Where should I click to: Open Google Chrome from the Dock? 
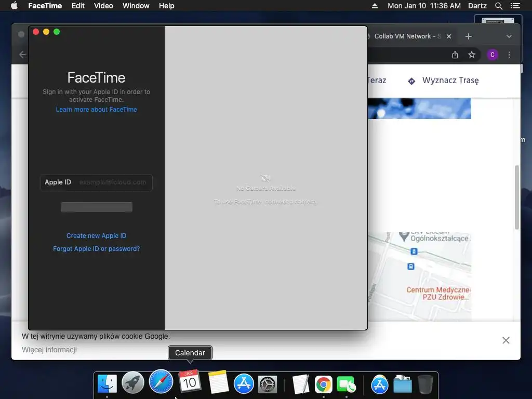(323, 384)
